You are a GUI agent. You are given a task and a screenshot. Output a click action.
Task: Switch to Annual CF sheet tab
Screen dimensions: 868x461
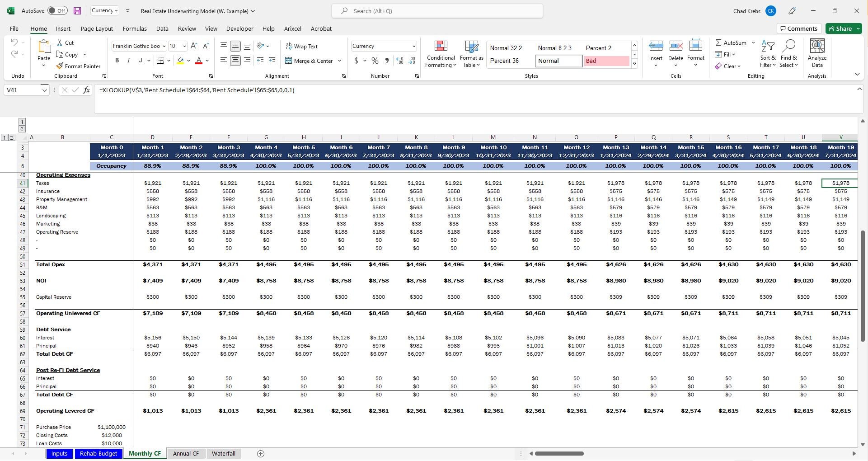pos(186,454)
